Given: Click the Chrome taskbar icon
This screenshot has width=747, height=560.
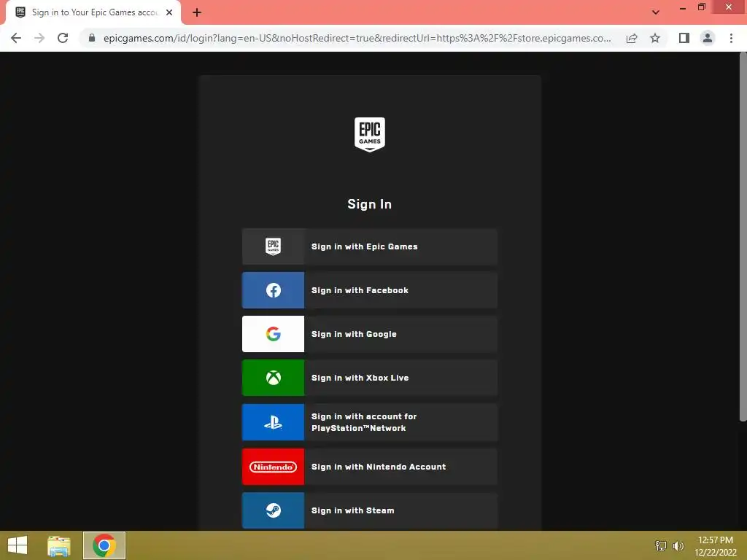Looking at the screenshot, I should pyautogui.click(x=104, y=545).
